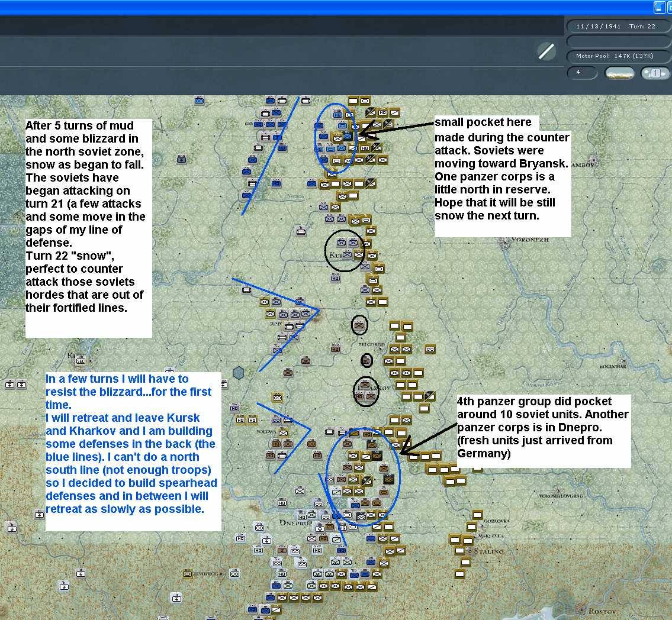Screen dimensions: 672x620
Task: Click the Rostov city label
Action: [602, 611]
